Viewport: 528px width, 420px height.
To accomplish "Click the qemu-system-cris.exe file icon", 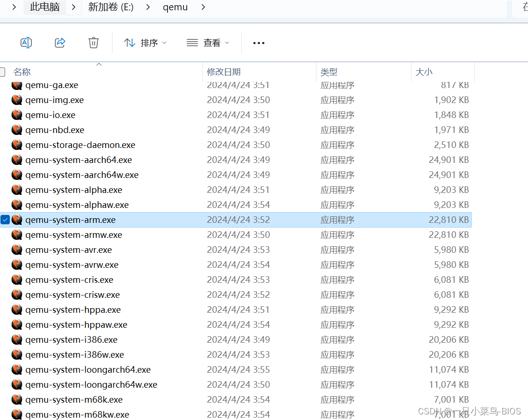I will (x=17, y=280).
